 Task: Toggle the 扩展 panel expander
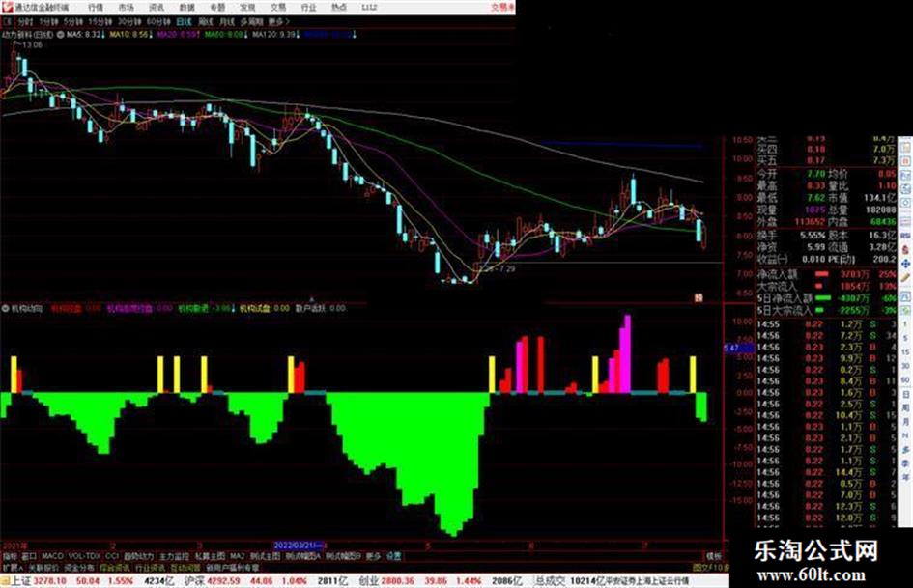[x=13, y=567]
